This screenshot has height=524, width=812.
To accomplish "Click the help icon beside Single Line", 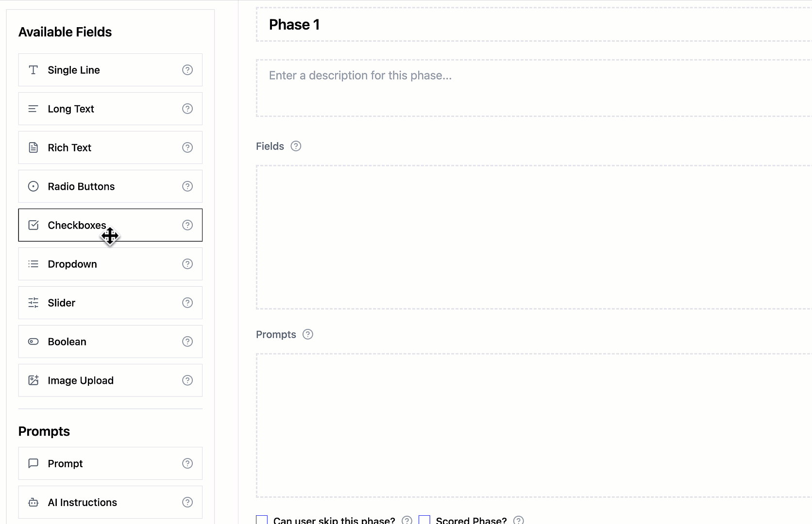I will (187, 70).
